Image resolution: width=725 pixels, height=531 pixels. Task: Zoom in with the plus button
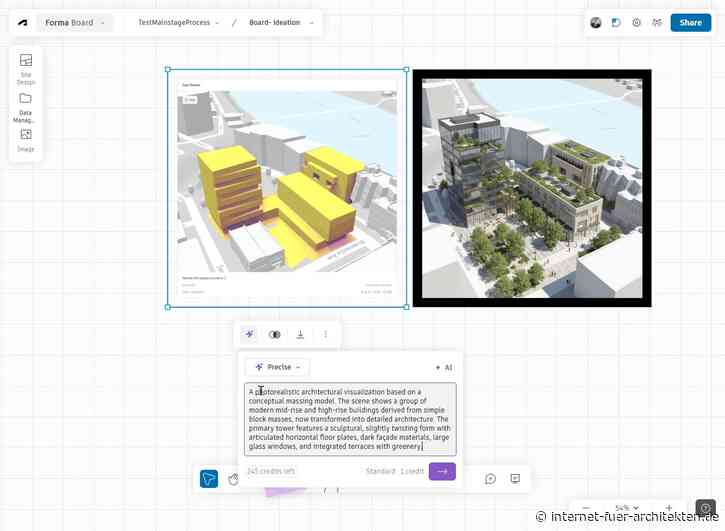[x=669, y=508]
